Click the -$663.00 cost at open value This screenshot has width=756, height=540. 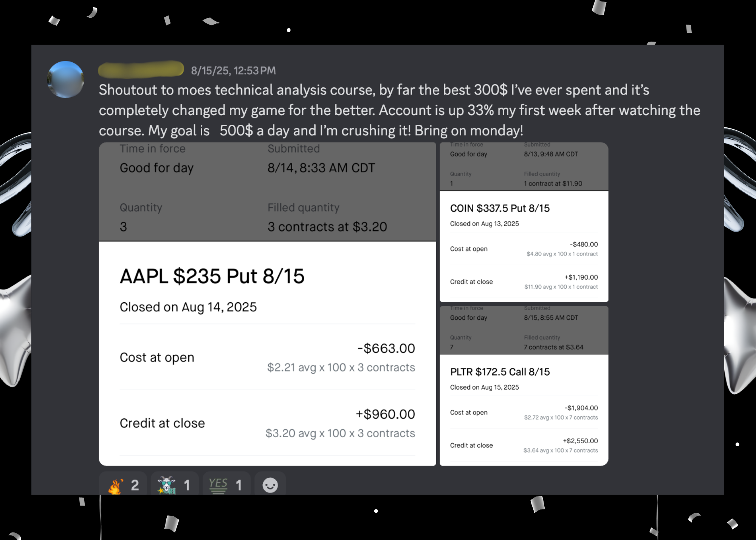386,348
